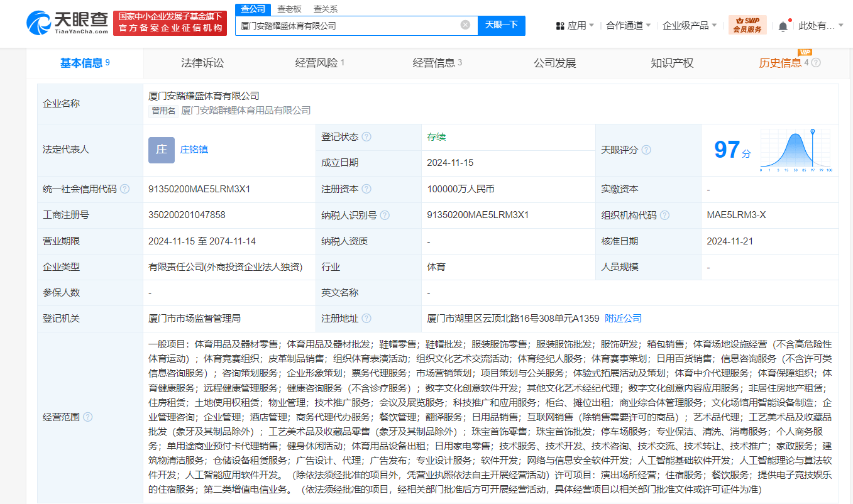This screenshot has width=853, height=504.
Task: Open the 此处有… account dropdown
Action: (x=821, y=26)
